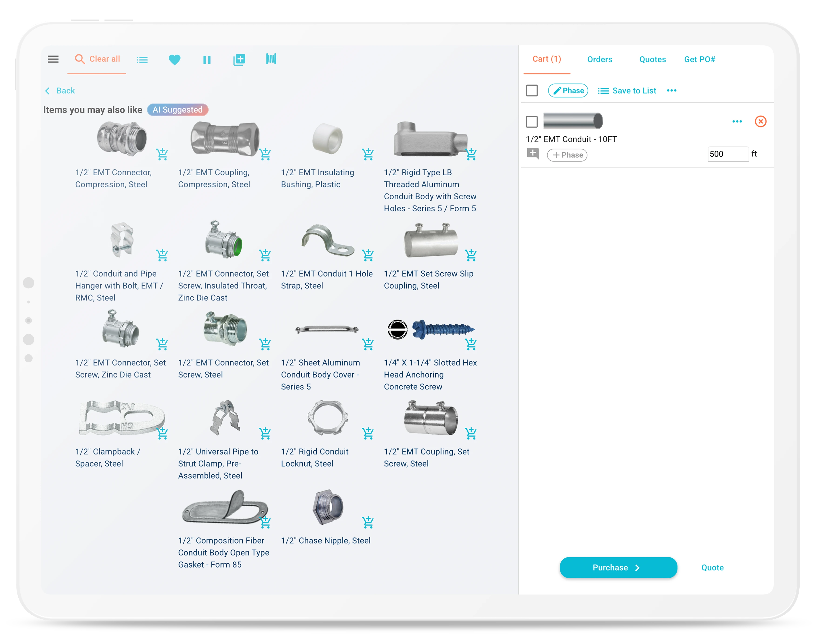Switch to the Orders tab
Viewport: 818px width, 644px height.
pos(599,59)
